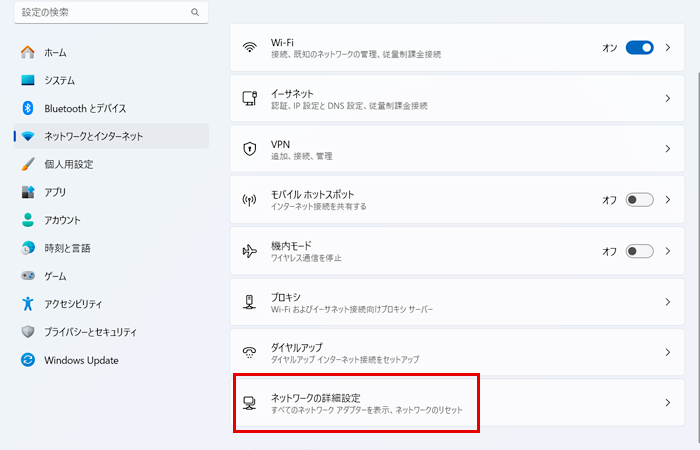
Task: Open the モバイル ホットスポット row chevron
Action: [x=668, y=200]
